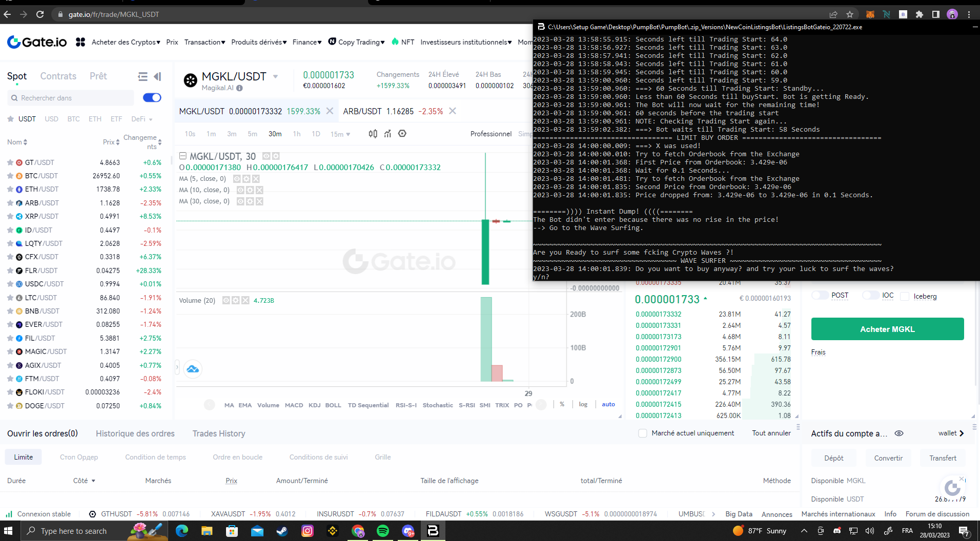The width and height of the screenshot is (980, 541).
Task: Click the Rechercher dans search field
Action: (72, 98)
